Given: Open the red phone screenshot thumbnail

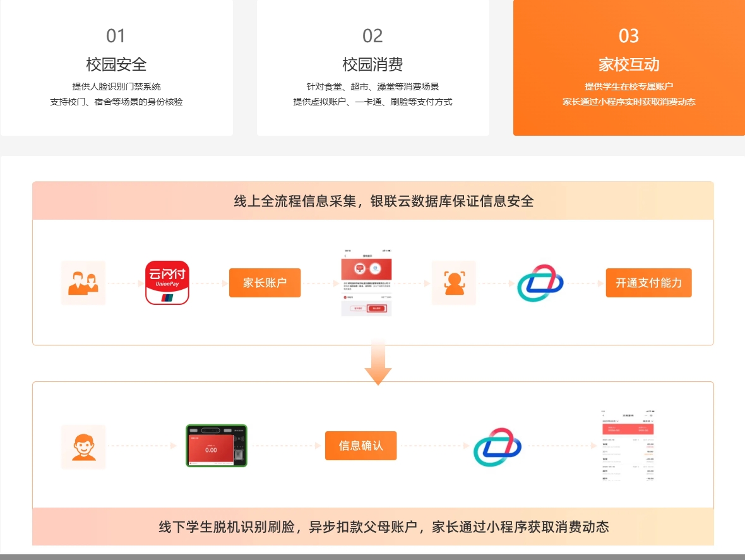Looking at the screenshot, I should point(366,283).
